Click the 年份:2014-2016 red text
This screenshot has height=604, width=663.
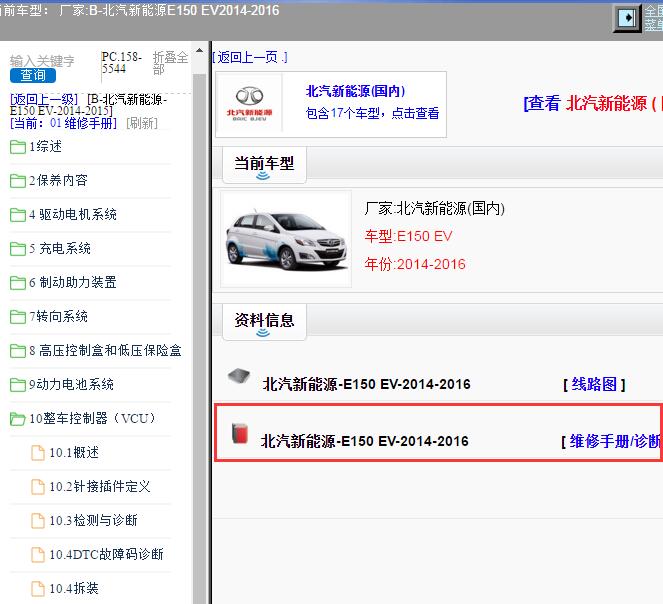pos(415,264)
